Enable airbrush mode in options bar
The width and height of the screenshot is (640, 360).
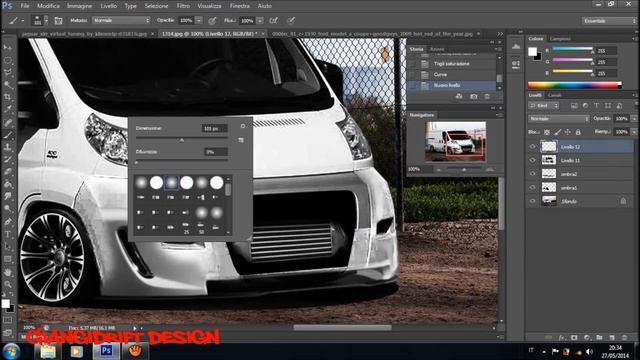(x=273, y=20)
